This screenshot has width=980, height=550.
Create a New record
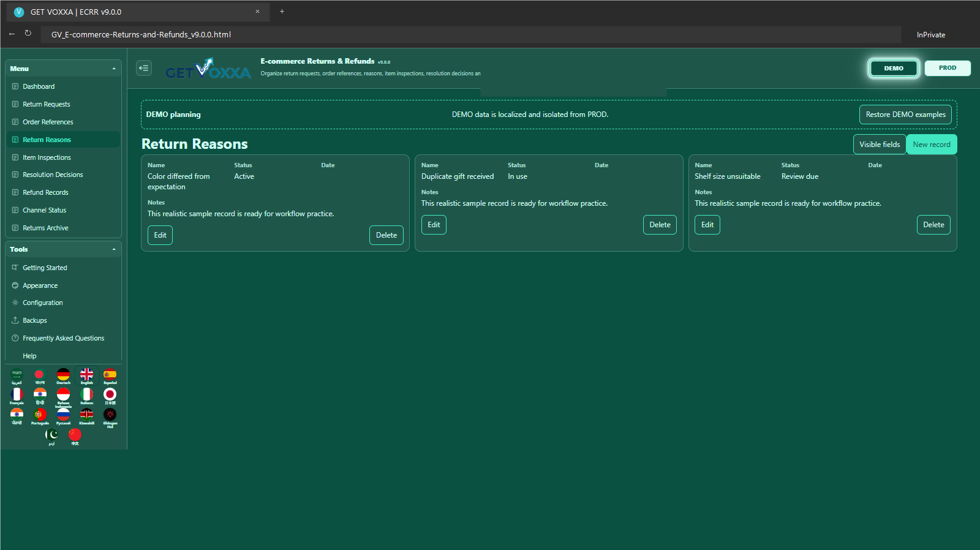[932, 145]
